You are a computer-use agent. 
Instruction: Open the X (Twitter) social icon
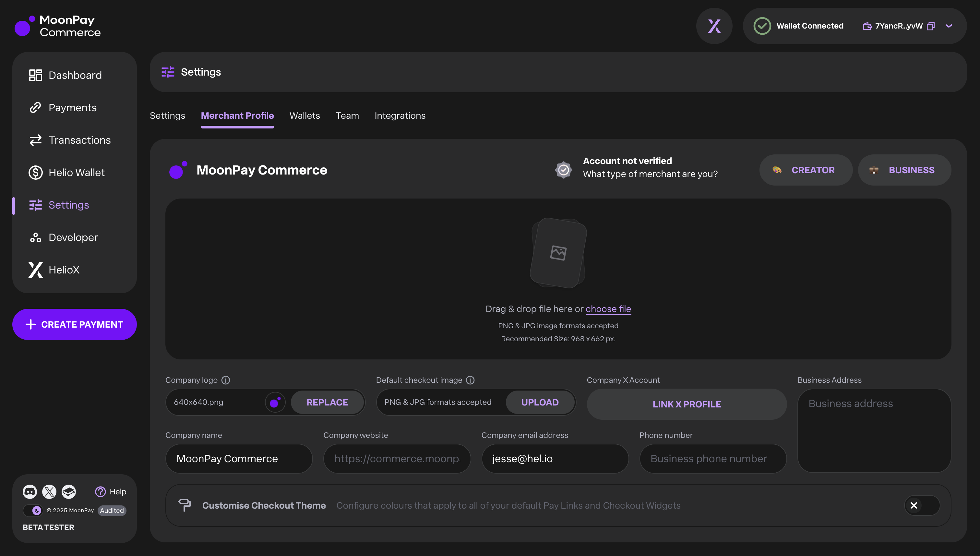click(49, 491)
